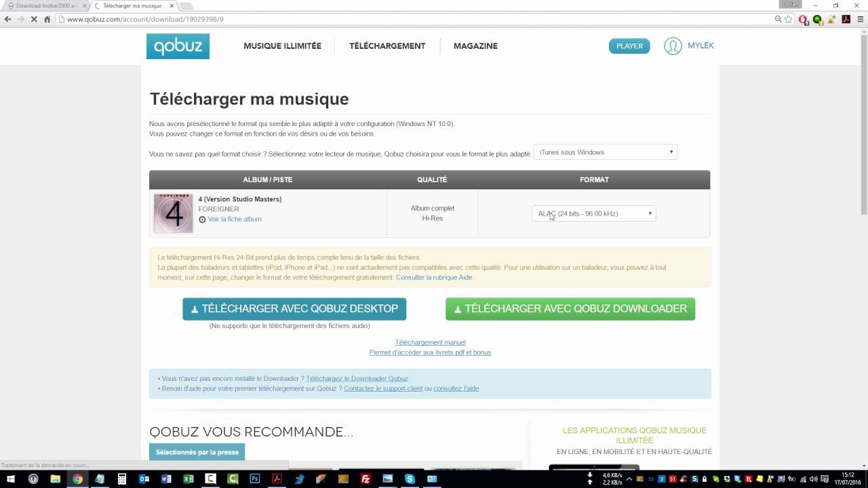This screenshot has height=488, width=868.
Task: Open the Voir la fiche album link
Action: click(234, 219)
